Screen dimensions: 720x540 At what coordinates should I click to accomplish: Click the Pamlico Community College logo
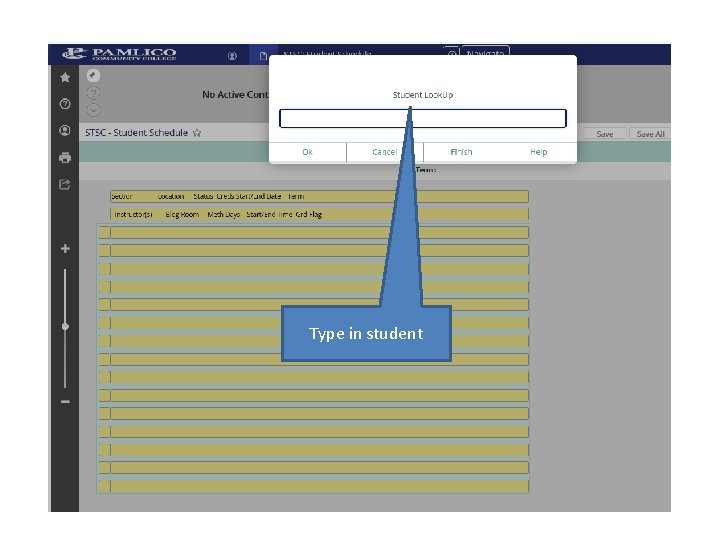(119, 54)
